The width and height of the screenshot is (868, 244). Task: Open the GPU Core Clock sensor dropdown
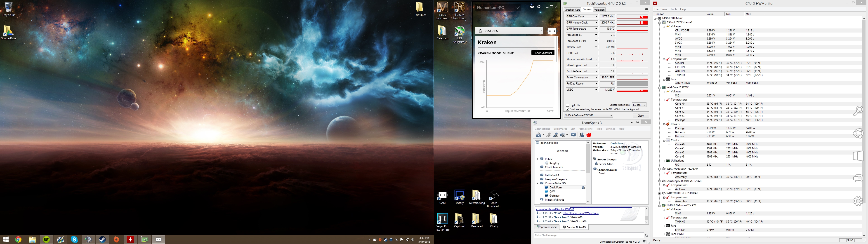pyautogui.click(x=596, y=16)
